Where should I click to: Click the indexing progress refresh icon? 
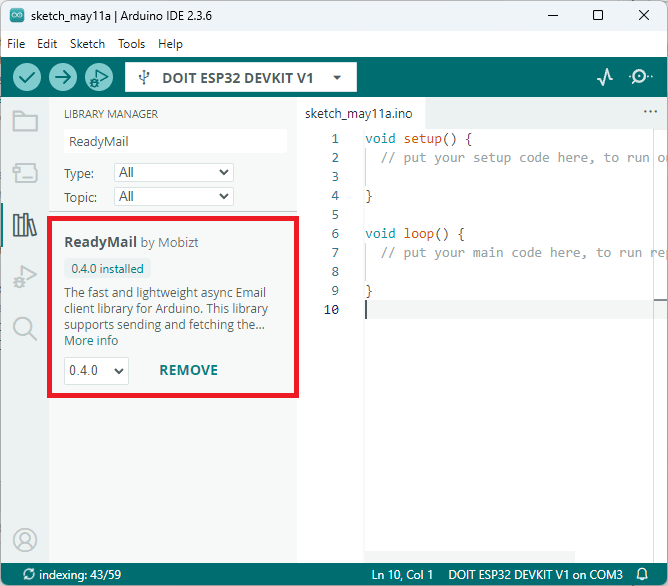tap(29, 574)
